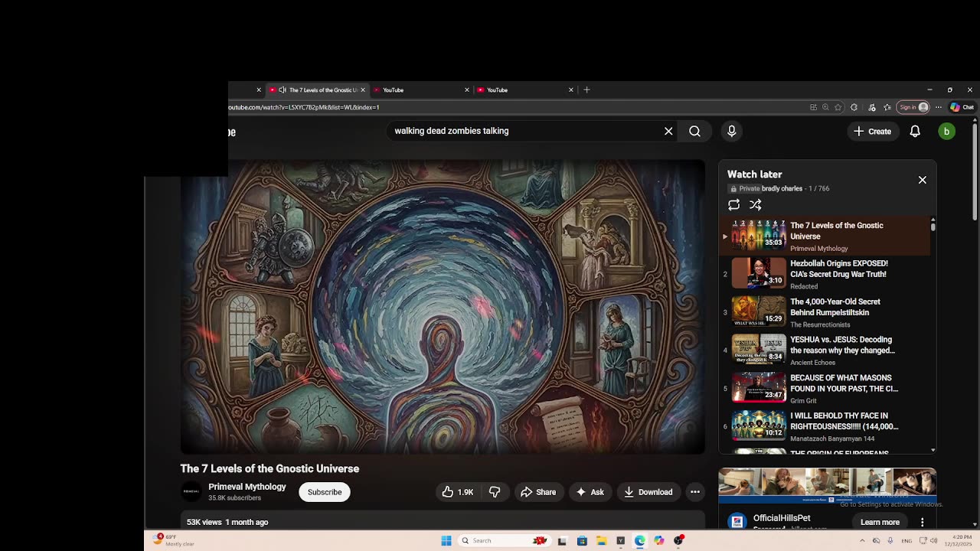The width and height of the screenshot is (980, 551).
Task: Open a new browser tab
Action: coord(586,90)
